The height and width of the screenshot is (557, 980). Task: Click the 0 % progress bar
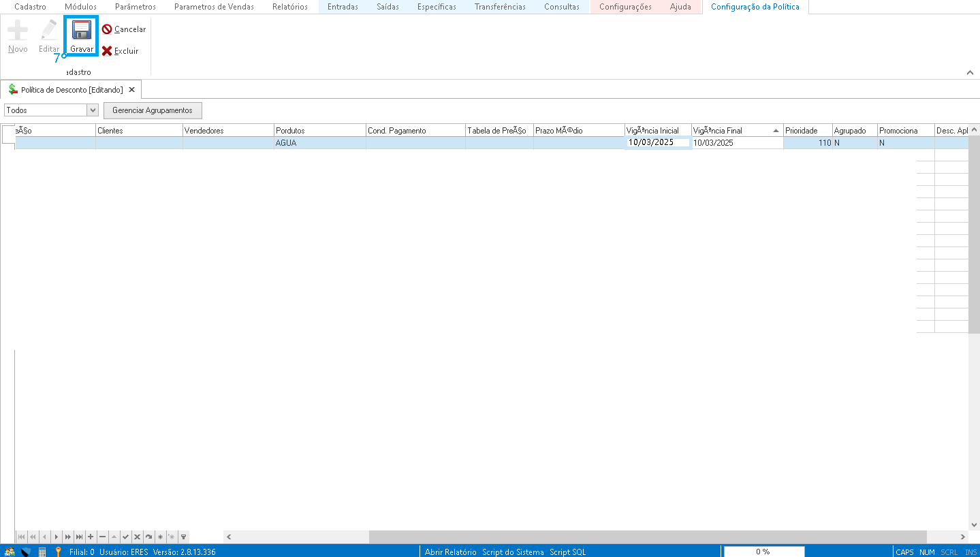coord(763,552)
